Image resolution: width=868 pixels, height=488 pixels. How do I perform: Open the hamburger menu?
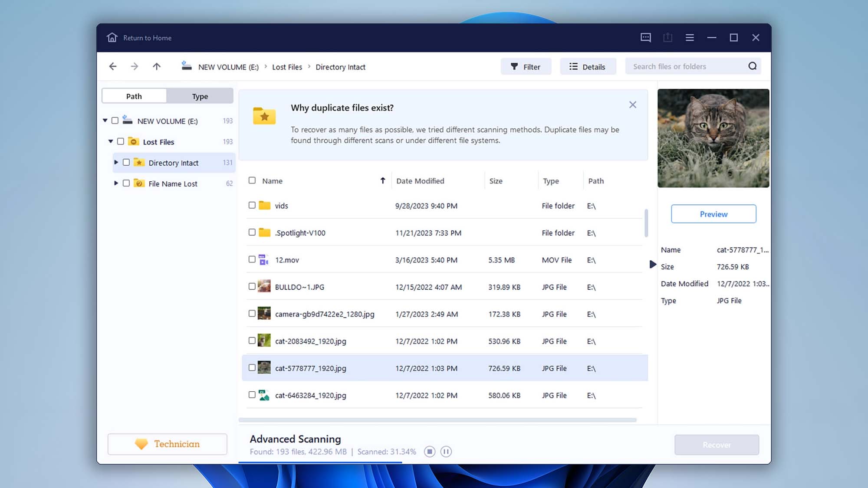pyautogui.click(x=689, y=38)
